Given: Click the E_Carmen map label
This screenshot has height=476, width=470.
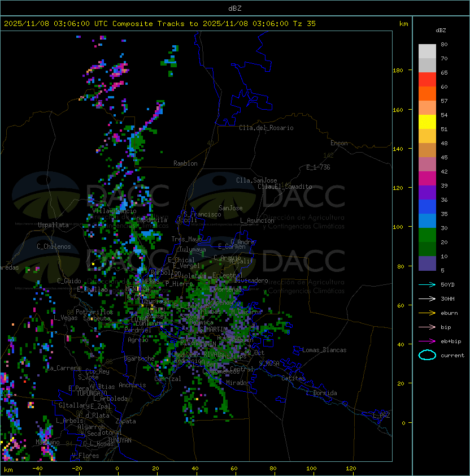Looking at the screenshot, I should (232, 246).
